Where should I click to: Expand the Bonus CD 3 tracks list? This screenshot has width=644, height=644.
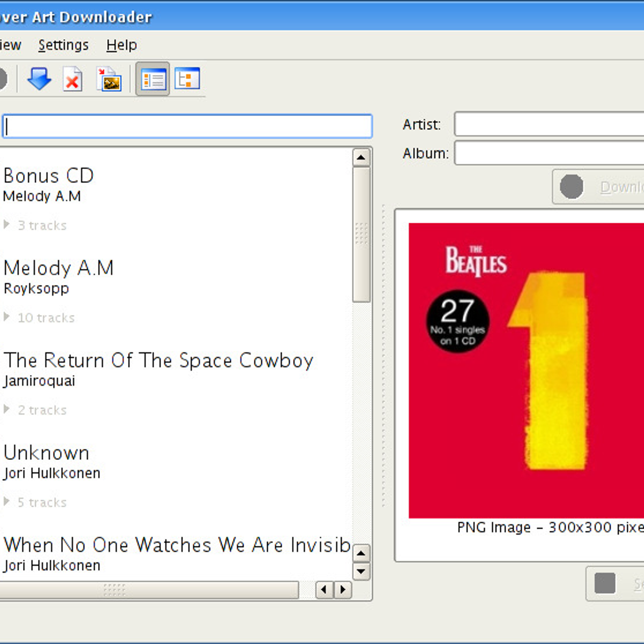tap(7, 225)
